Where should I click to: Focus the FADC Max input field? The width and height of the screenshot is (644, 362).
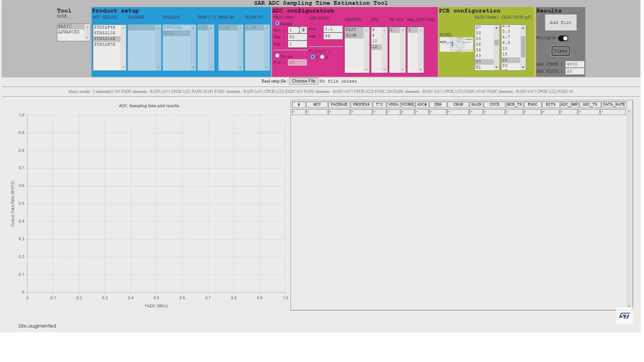(x=297, y=37)
